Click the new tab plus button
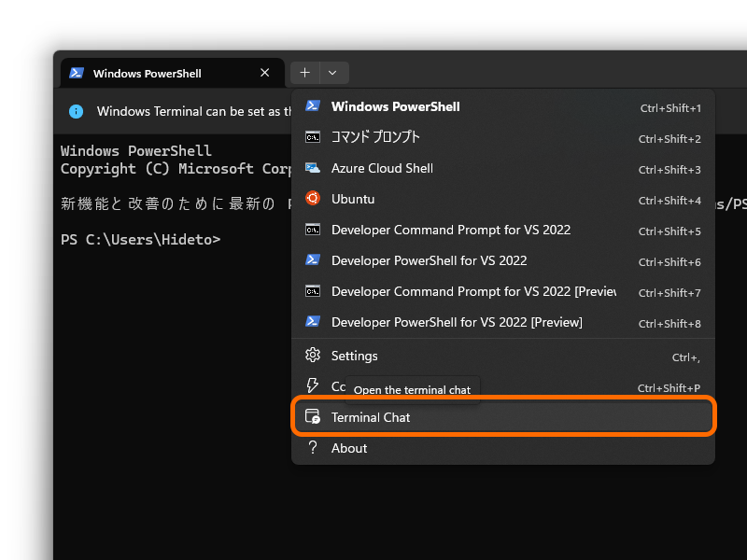 [x=303, y=72]
